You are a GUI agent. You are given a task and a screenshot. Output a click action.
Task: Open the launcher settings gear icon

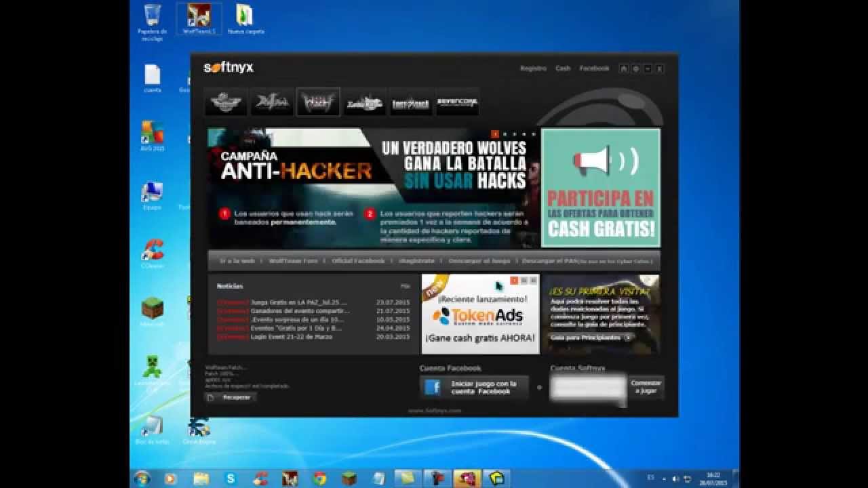point(635,68)
